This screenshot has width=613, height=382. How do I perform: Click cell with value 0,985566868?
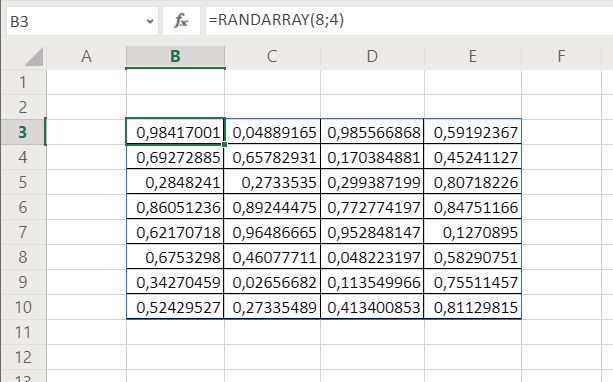point(372,132)
